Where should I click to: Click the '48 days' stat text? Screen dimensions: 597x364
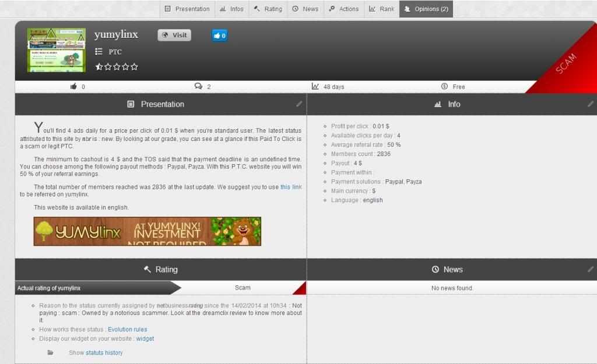point(333,87)
